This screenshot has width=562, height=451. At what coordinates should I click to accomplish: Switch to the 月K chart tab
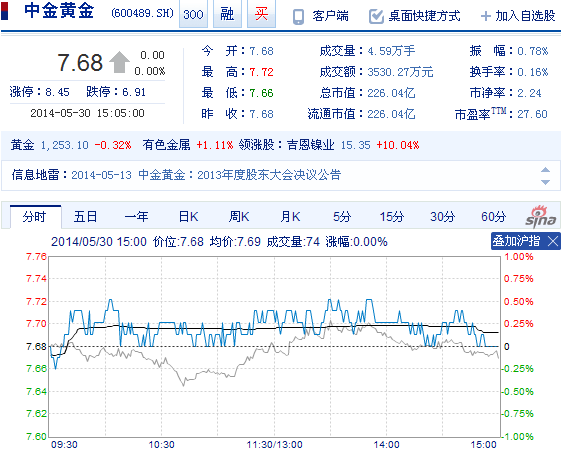click(290, 217)
